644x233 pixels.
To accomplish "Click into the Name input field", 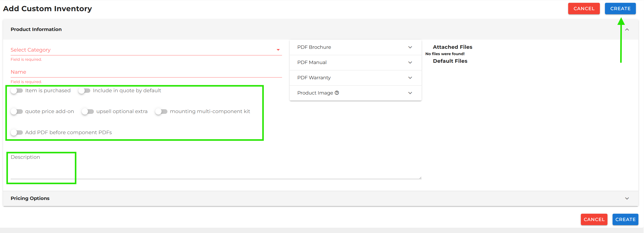I will pyautogui.click(x=146, y=72).
